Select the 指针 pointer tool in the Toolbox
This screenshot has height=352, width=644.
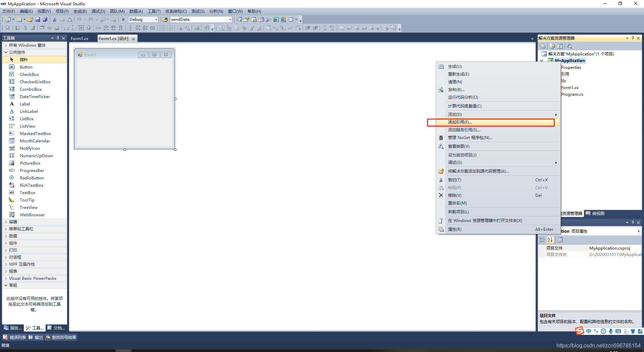click(35, 59)
